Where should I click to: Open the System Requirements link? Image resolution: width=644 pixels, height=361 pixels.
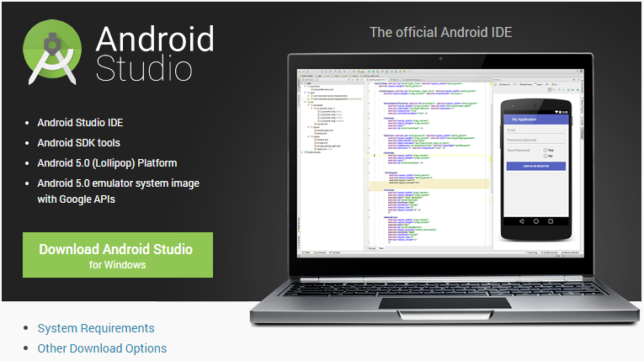(x=96, y=328)
